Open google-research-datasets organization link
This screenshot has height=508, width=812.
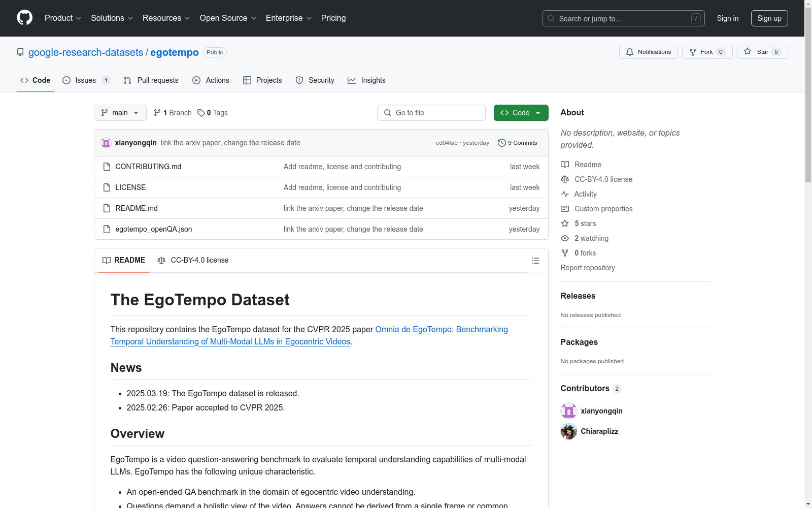tap(86, 52)
